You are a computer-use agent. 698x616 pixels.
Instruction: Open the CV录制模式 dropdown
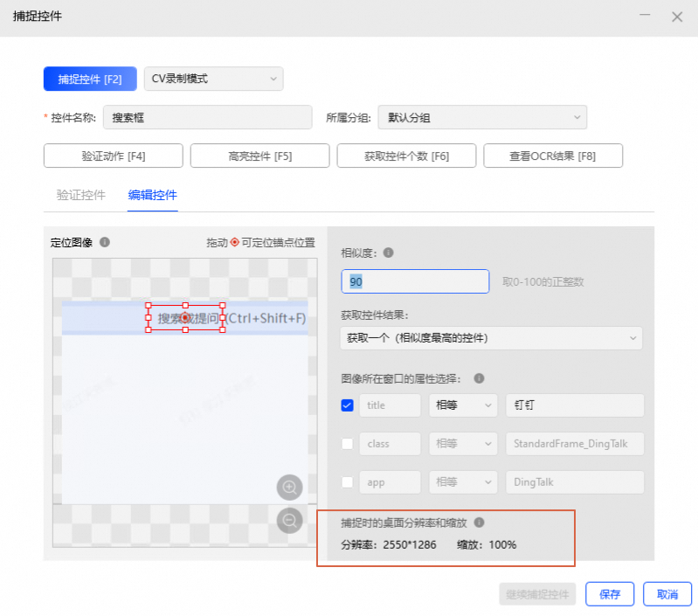214,79
